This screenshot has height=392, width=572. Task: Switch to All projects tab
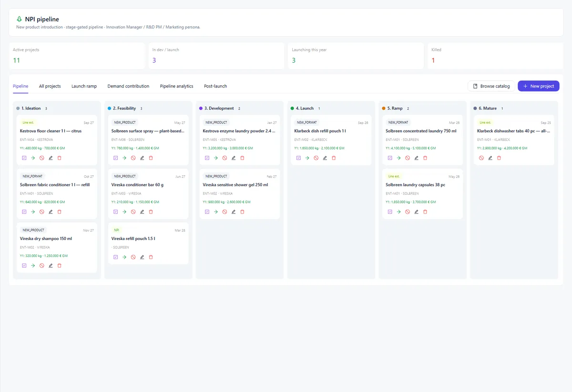(50, 86)
